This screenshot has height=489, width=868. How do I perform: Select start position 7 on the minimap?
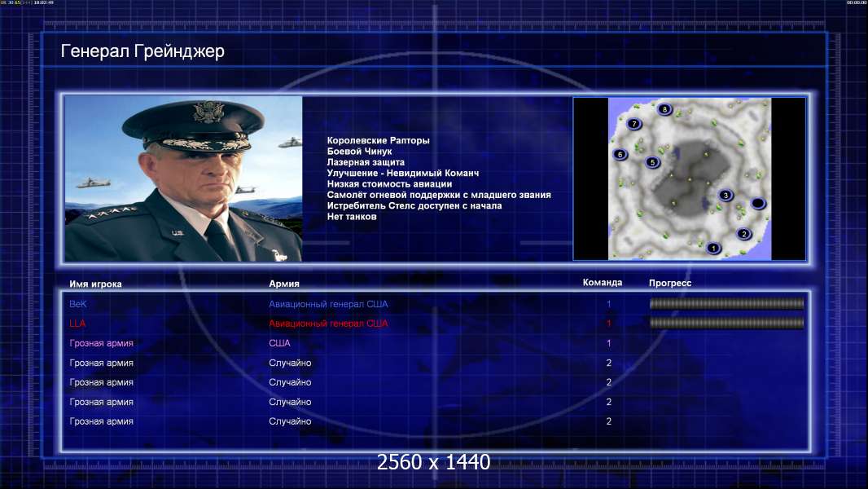tap(634, 124)
